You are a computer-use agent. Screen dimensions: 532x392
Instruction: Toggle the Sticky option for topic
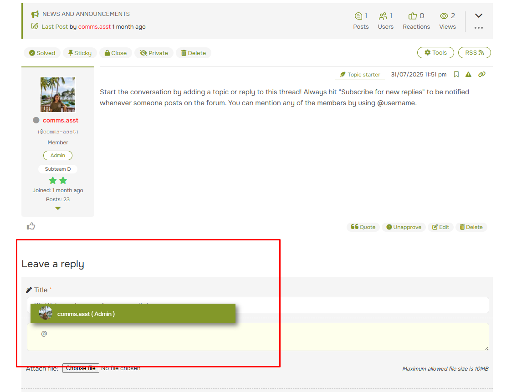pos(80,53)
